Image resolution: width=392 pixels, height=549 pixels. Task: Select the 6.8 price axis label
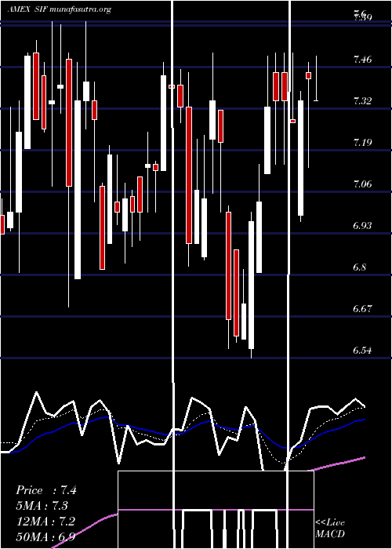360,267
